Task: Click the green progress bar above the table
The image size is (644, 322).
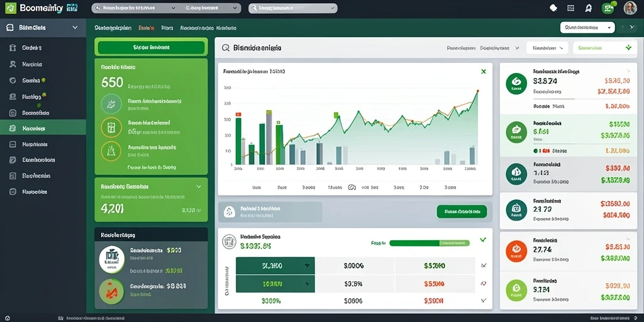Action: click(429, 243)
